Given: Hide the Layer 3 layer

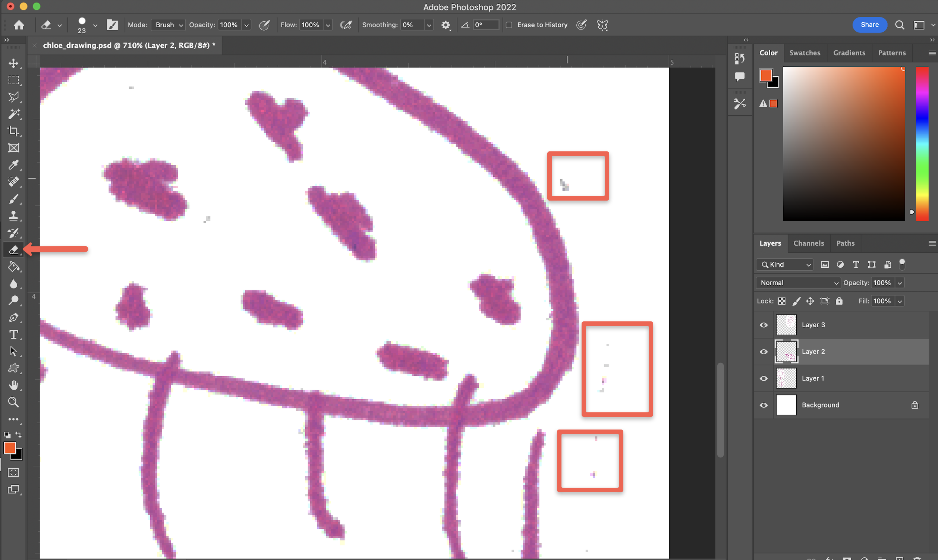Looking at the screenshot, I should (763, 324).
